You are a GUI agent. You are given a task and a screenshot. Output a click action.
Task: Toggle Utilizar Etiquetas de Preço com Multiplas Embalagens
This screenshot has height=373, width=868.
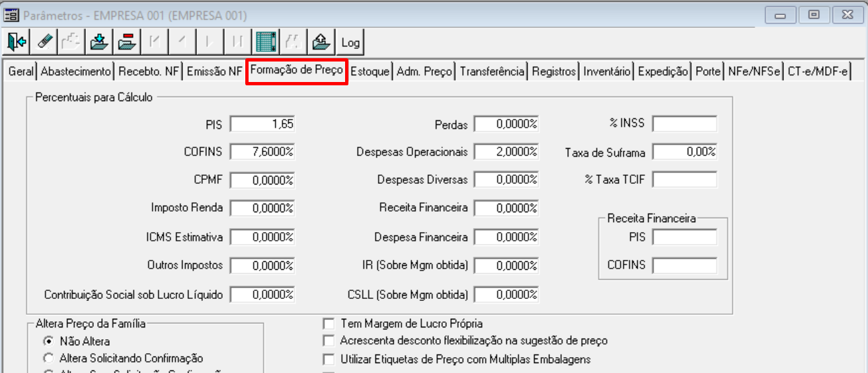[329, 359]
